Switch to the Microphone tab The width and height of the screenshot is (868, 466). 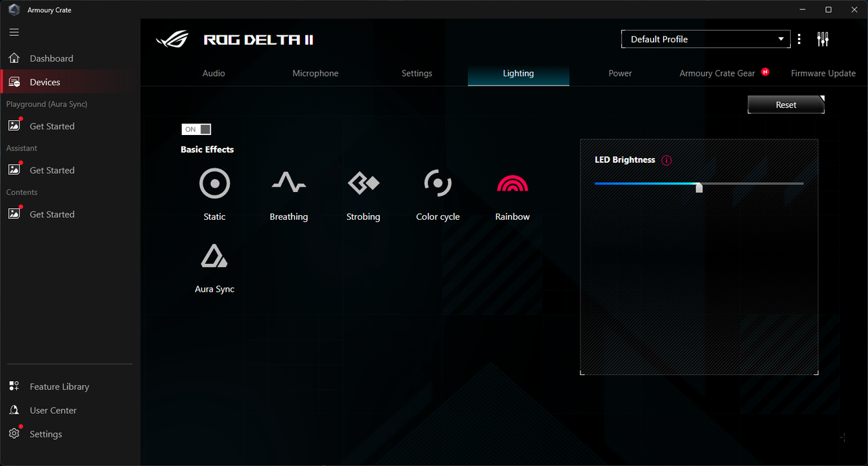(x=315, y=73)
